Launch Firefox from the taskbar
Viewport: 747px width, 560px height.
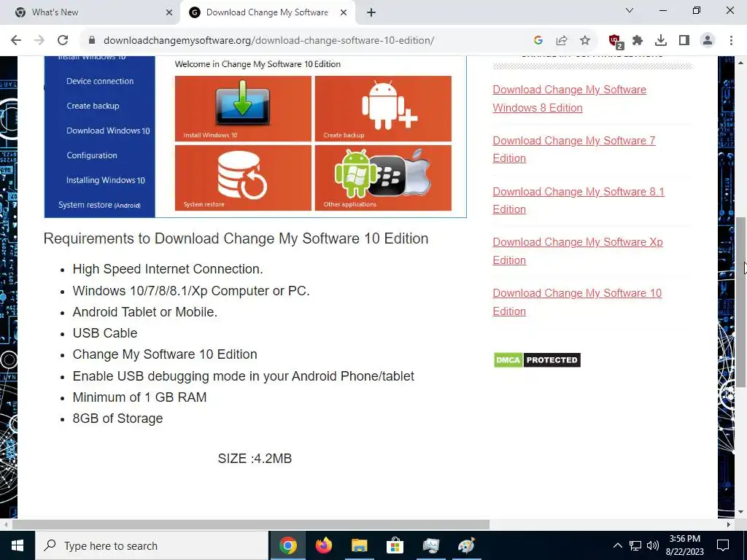click(324, 545)
